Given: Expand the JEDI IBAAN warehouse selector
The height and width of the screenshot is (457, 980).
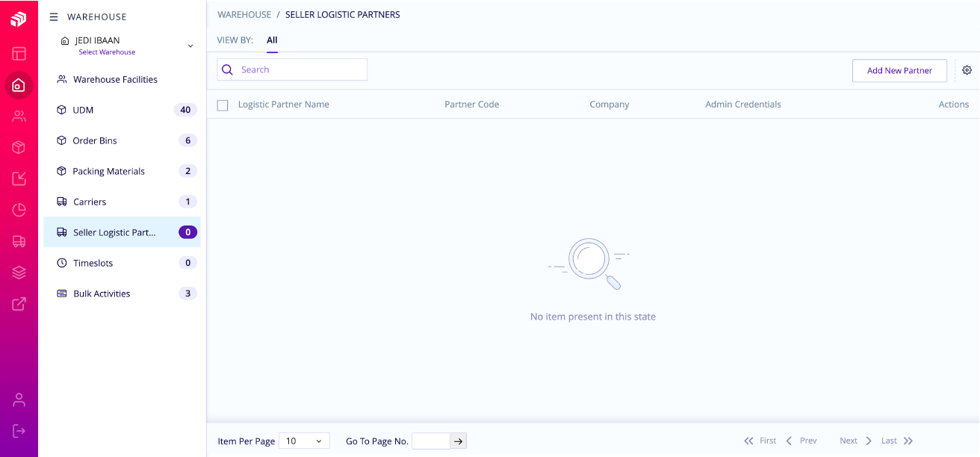Looking at the screenshot, I should click(x=190, y=46).
